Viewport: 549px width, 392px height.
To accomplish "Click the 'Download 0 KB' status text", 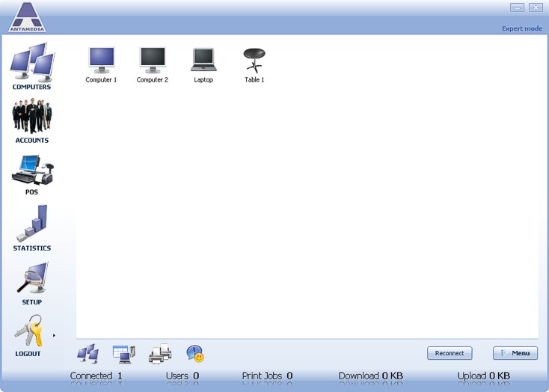I will coord(370,376).
